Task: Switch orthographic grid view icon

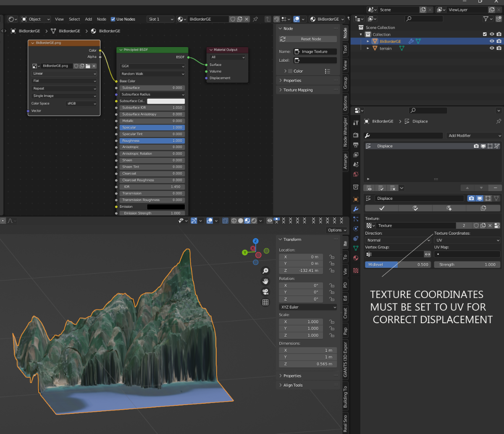Action: (x=265, y=302)
